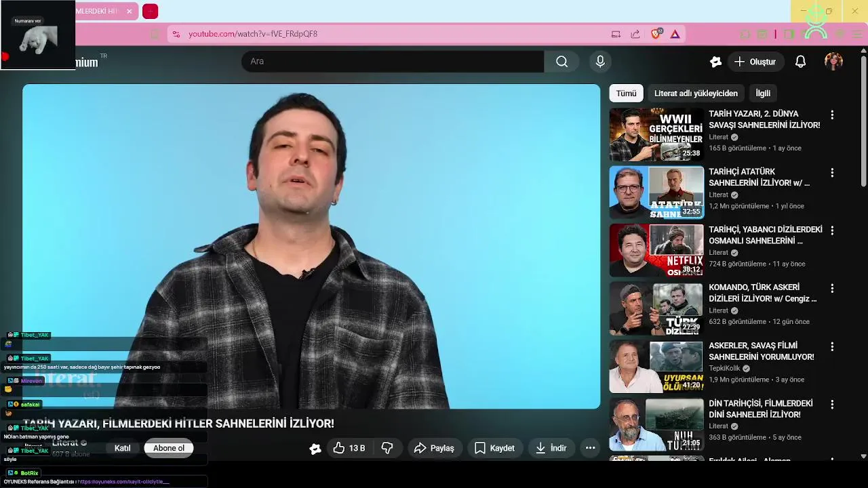Click the share page icon in address bar
Screen dimensions: 868x488
[x=635, y=34]
